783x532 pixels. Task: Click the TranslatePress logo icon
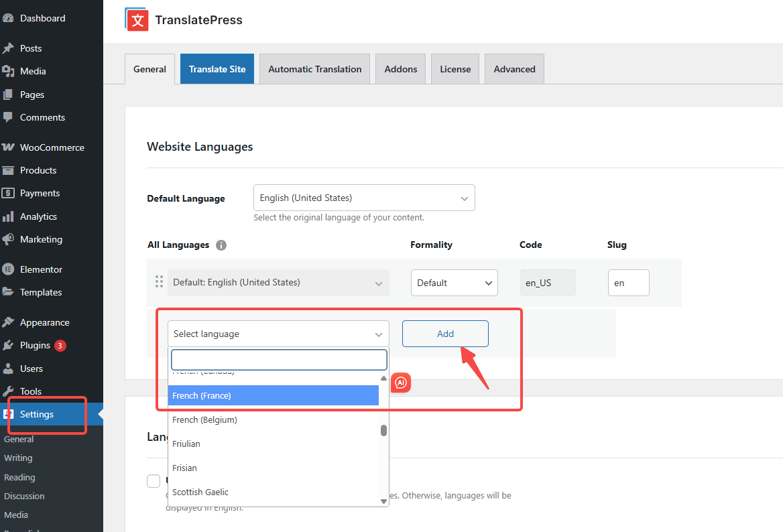coord(137,19)
